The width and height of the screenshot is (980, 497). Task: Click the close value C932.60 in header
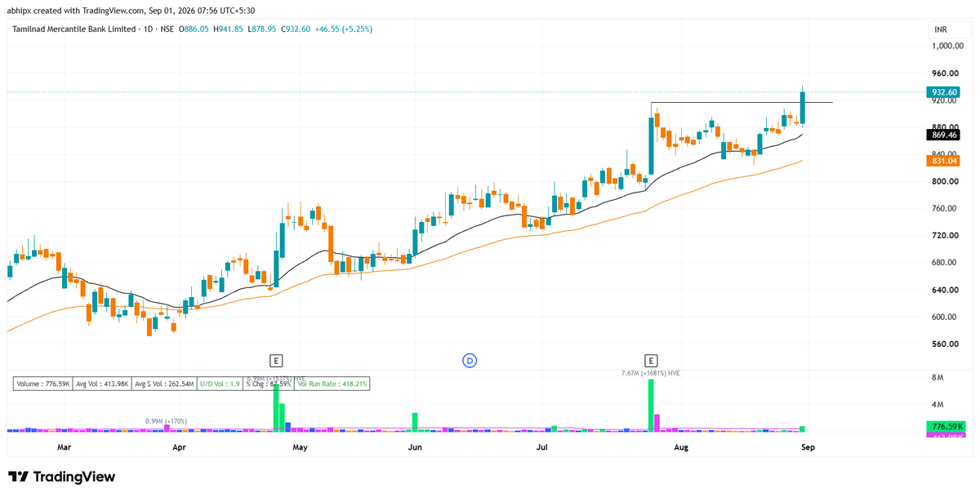(x=296, y=29)
